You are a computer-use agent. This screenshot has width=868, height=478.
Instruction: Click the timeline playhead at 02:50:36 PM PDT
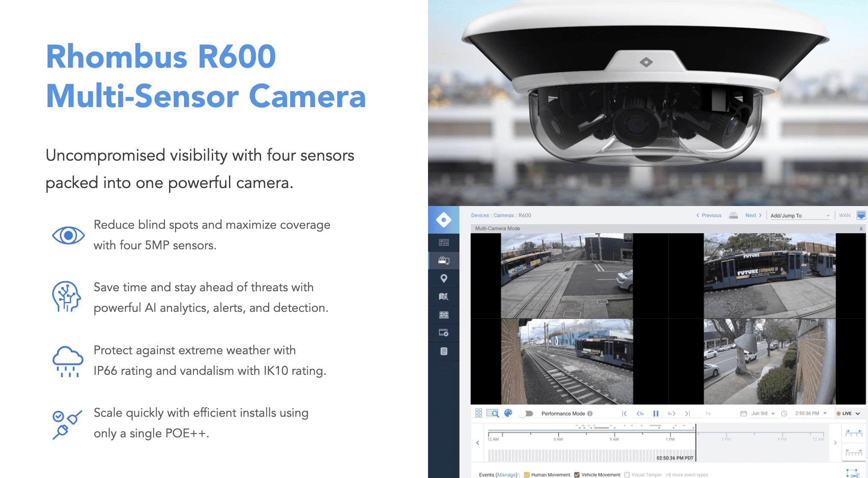pyautogui.click(x=696, y=442)
